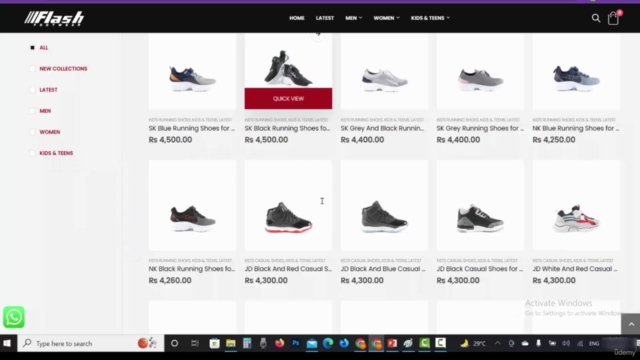The image size is (640, 360).
Task: Open the site search magnifier icon
Action: [596, 18]
